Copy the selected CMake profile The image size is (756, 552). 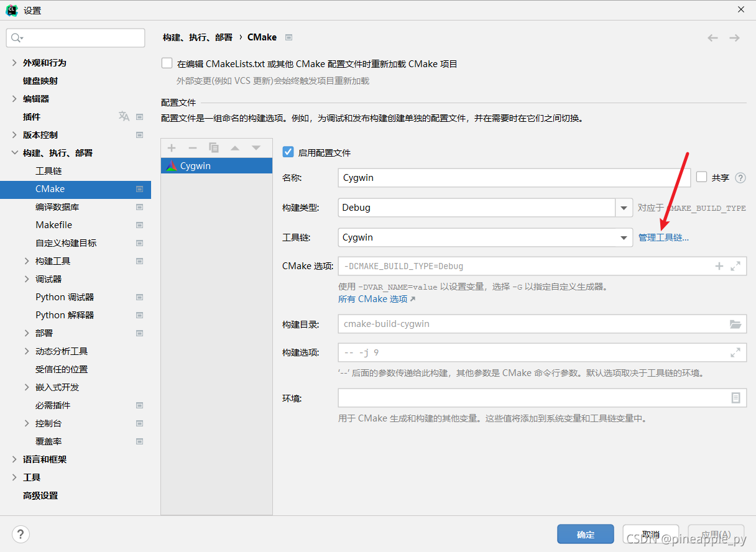tap(214, 148)
